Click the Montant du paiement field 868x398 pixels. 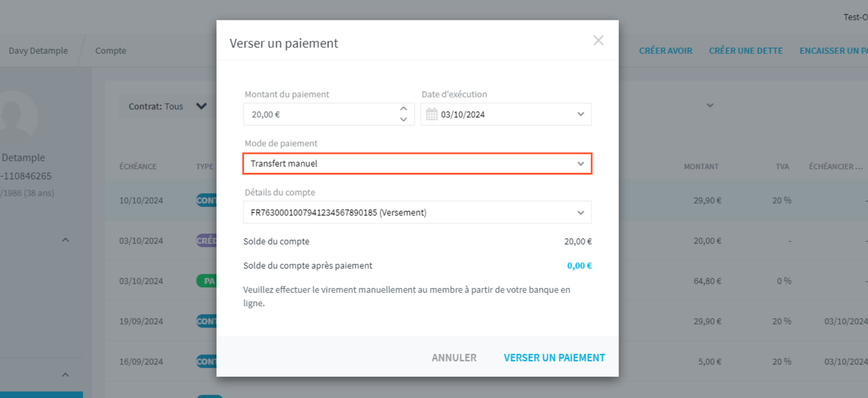(x=321, y=114)
